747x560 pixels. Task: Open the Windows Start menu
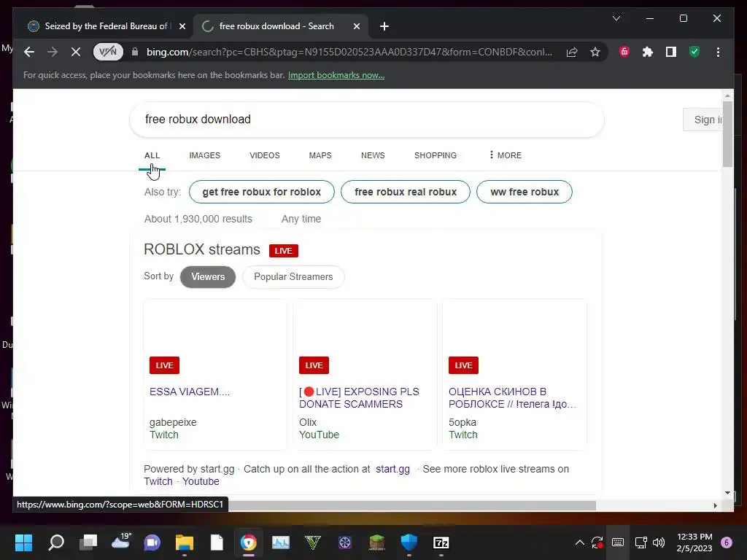tap(23, 542)
